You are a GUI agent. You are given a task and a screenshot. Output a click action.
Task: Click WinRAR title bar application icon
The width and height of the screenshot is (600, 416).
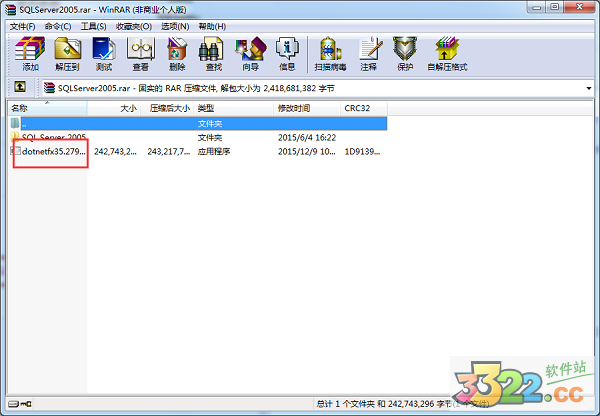click(10, 9)
